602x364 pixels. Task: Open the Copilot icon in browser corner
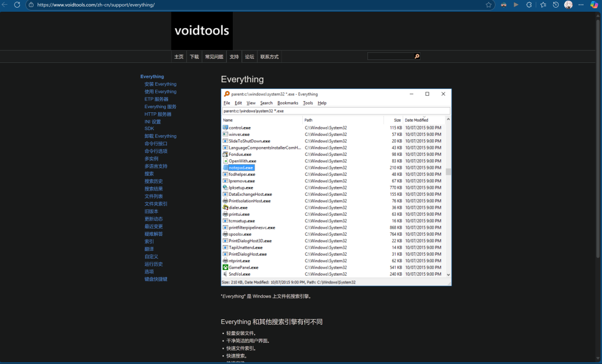pos(594,5)
